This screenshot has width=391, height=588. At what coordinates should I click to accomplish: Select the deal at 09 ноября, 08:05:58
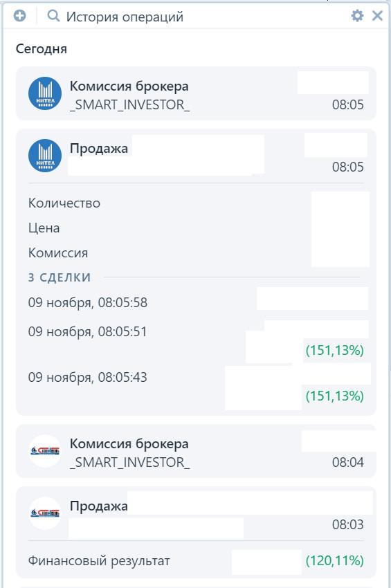[x=196, y=302]
